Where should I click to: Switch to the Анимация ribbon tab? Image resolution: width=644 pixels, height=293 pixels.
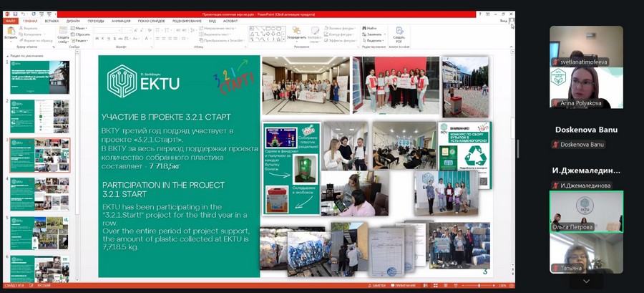[122, 21]
